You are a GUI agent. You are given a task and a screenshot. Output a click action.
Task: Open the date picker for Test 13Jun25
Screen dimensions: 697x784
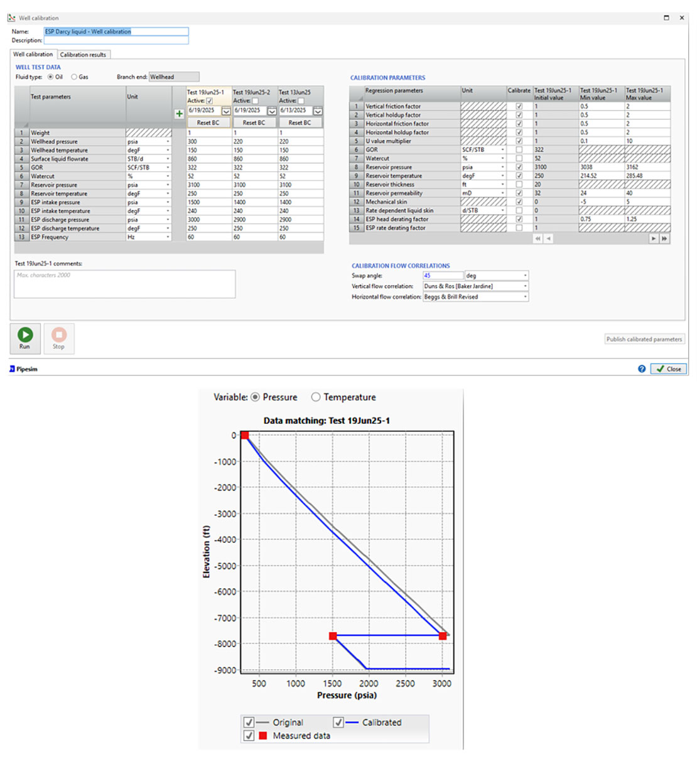point(318,111)
